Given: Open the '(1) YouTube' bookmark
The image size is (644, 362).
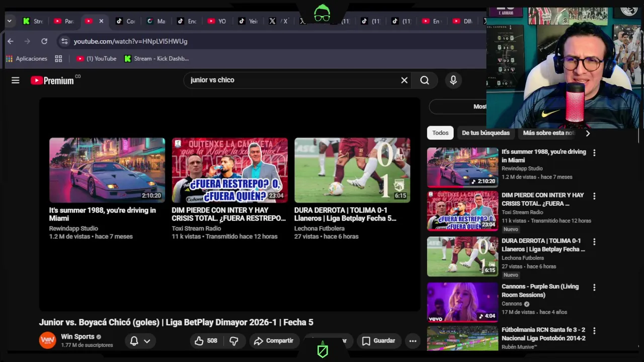Looking at the screenshot, I should [x=96, y=59].
